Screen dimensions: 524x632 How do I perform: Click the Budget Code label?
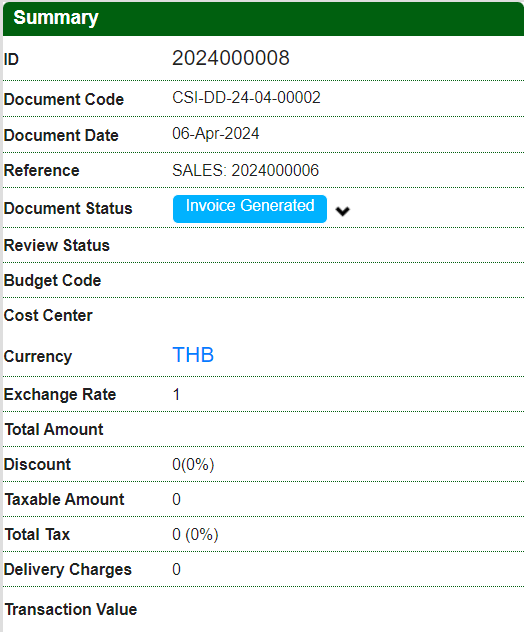[52, 281]
